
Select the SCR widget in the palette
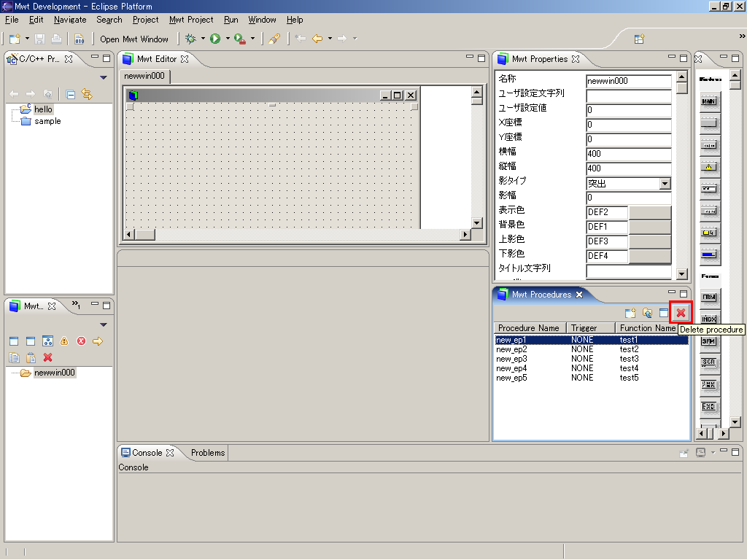709,363
